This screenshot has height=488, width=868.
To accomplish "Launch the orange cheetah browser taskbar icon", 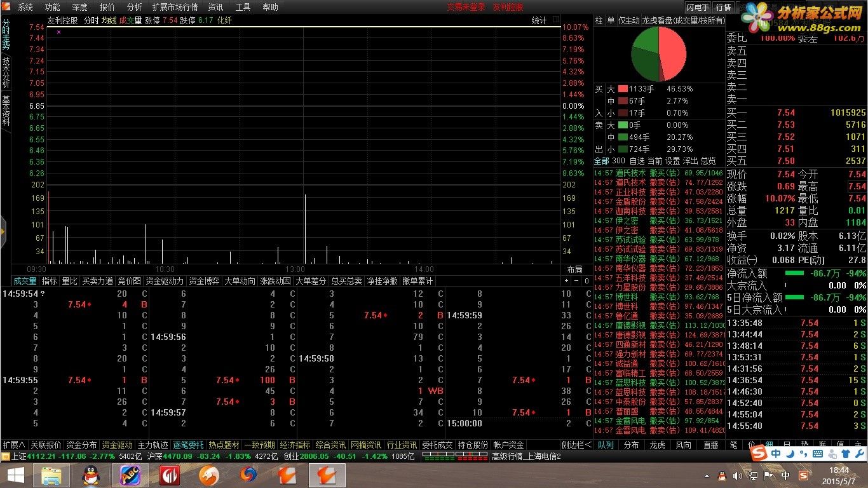I will 208,475.
